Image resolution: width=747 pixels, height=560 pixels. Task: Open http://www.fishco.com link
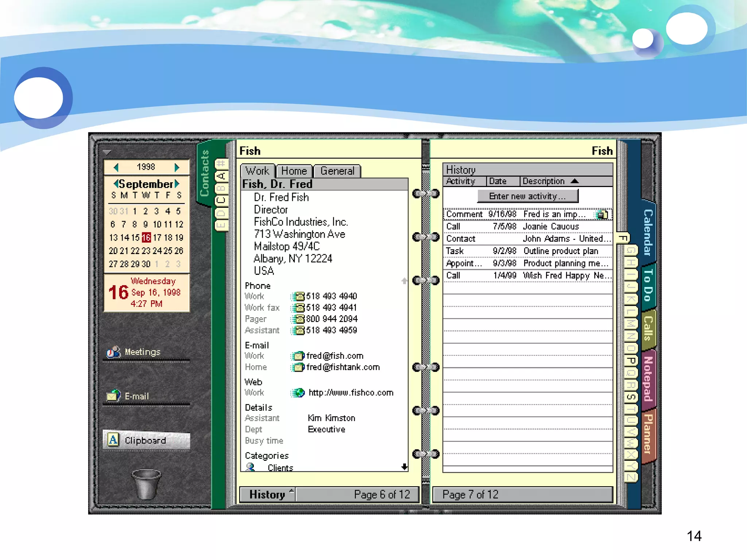coord(351,393)
